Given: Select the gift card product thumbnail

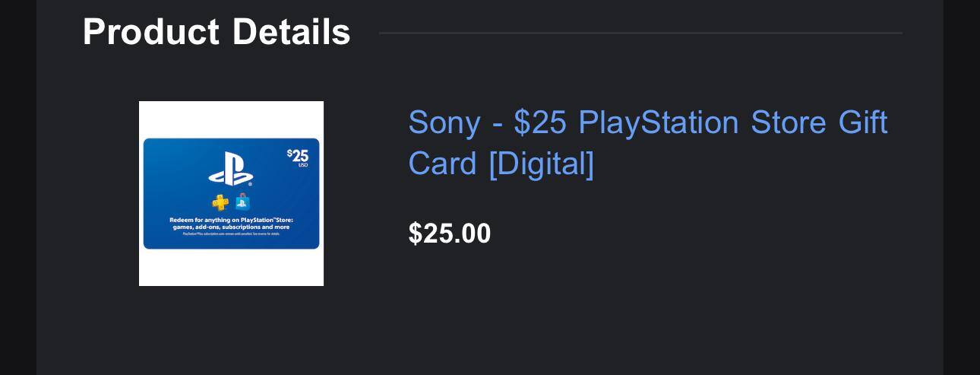Looking at the screenshot, I should [x=231, y=193].
